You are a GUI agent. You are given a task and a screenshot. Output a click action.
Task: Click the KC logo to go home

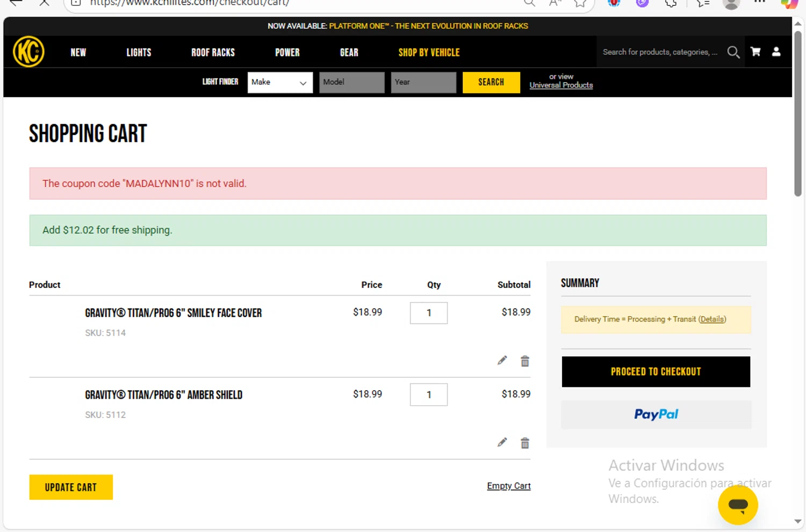point(28,52)
